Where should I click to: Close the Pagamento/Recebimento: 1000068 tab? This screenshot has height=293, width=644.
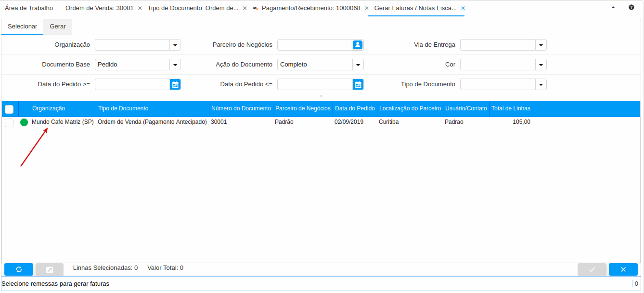(366, 8)
